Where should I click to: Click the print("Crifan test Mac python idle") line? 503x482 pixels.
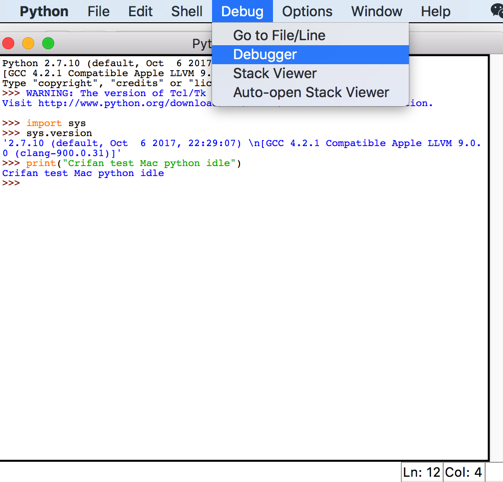(122, 163)
